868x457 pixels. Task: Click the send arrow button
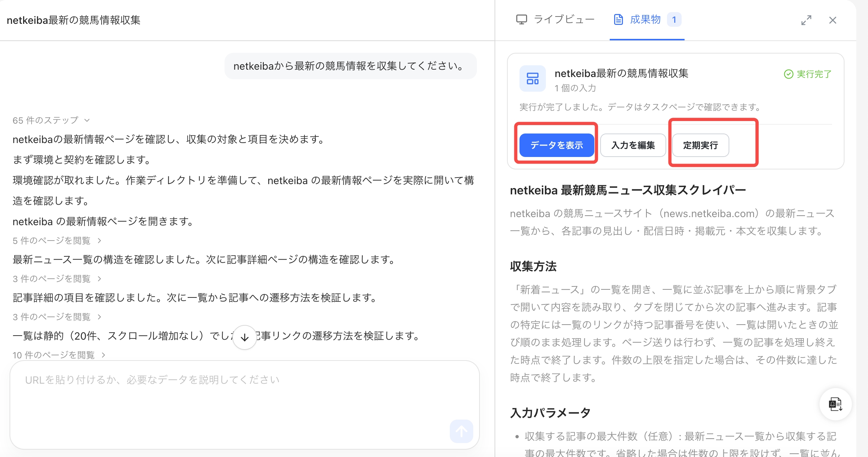[461, 431]
